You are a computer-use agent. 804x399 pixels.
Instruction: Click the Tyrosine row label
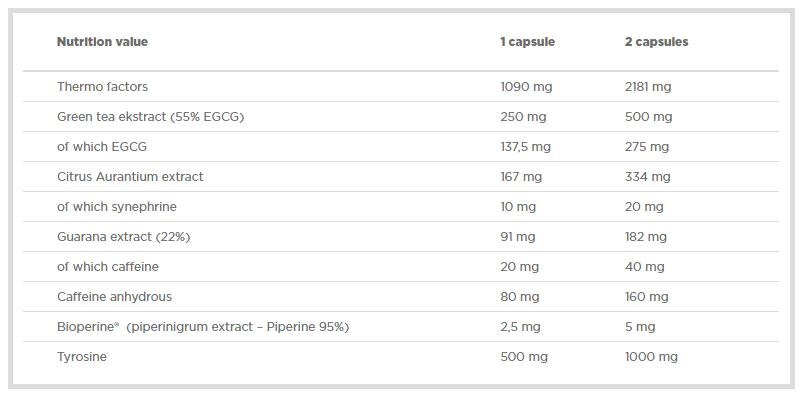click(82, 357)
